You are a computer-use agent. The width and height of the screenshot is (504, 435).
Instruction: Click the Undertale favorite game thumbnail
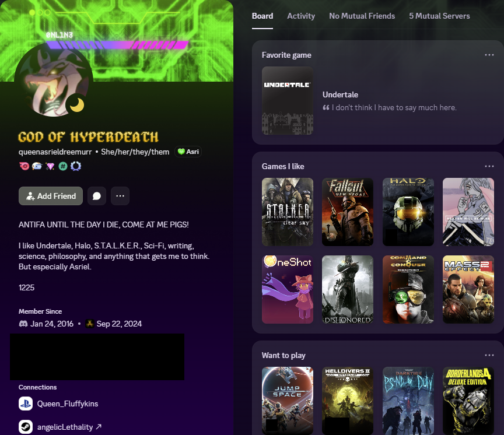[287, 100]
